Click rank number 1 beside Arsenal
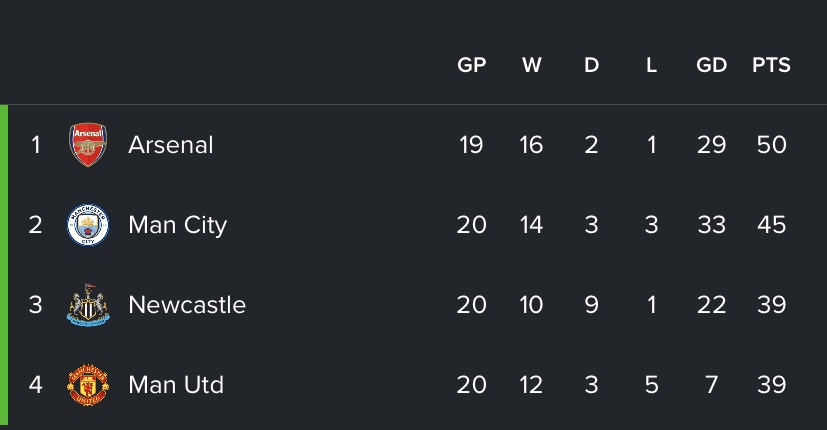Screen dimensions: 827x430 point(36,145)
